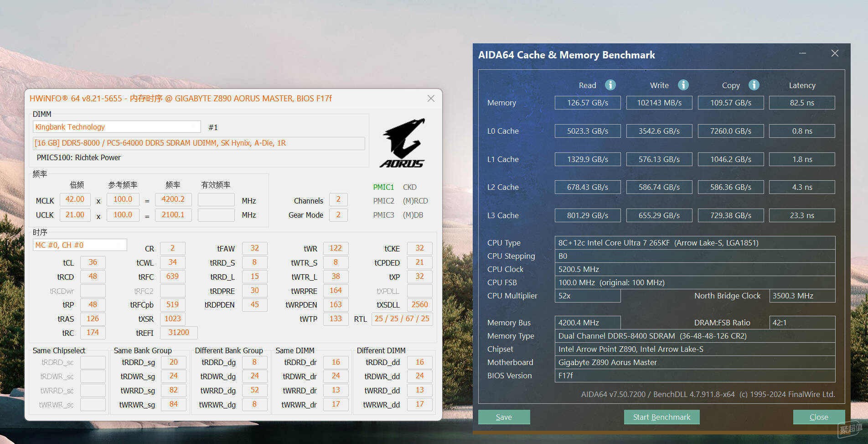Image resolution: width=868 pixels, height=444 pixels.
Task: Click the BIOS Version F17f field
Action: pyautogui.click(x=695, y=376)
